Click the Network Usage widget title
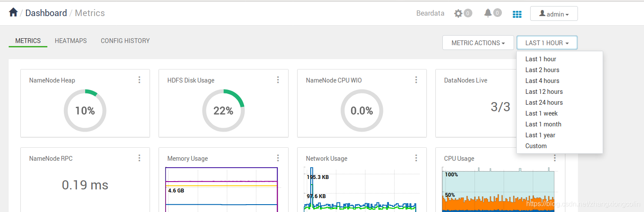The image size is (644, 212). (x=327, y=159)
